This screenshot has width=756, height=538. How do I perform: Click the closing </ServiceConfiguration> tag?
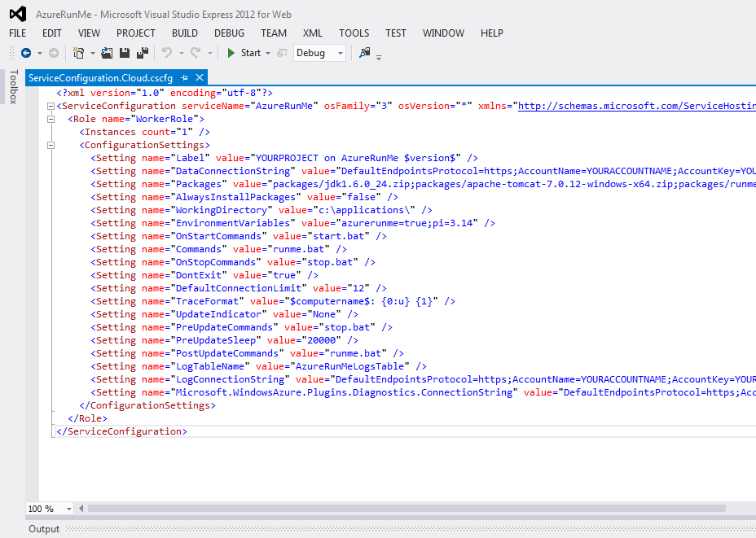click(x=121, y=431)
